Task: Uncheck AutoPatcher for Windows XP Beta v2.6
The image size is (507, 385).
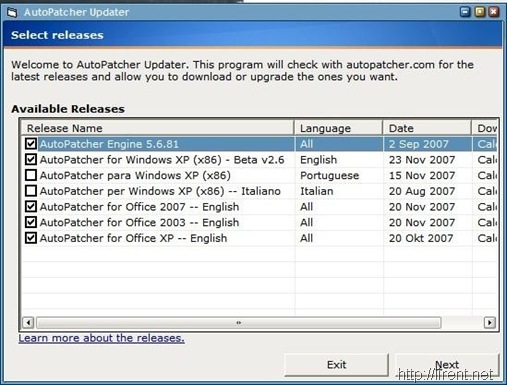Action: click(x=31, y=159)
